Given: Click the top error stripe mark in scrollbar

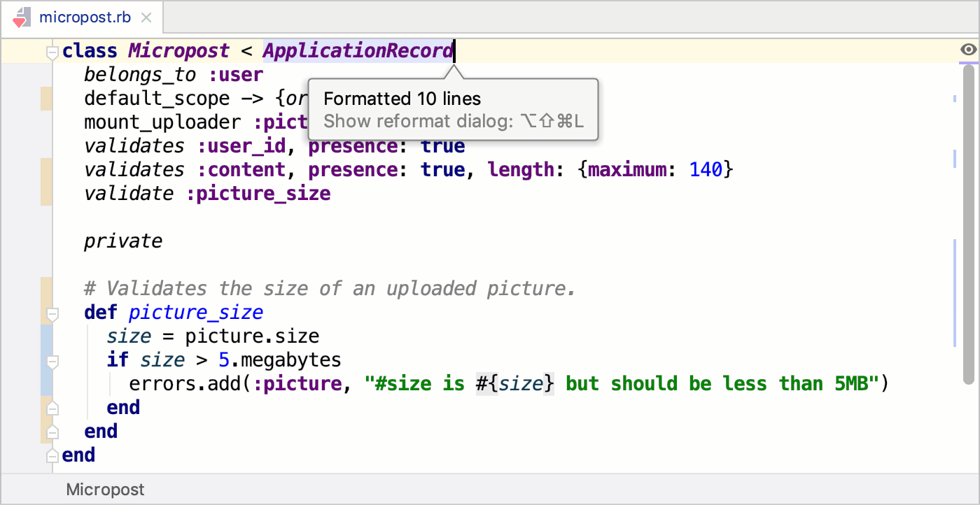Looking at the screenshot, I should [955, 99].
